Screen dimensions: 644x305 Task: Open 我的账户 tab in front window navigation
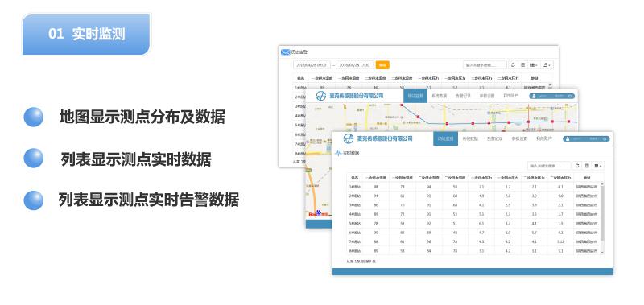tap(543, 138)
